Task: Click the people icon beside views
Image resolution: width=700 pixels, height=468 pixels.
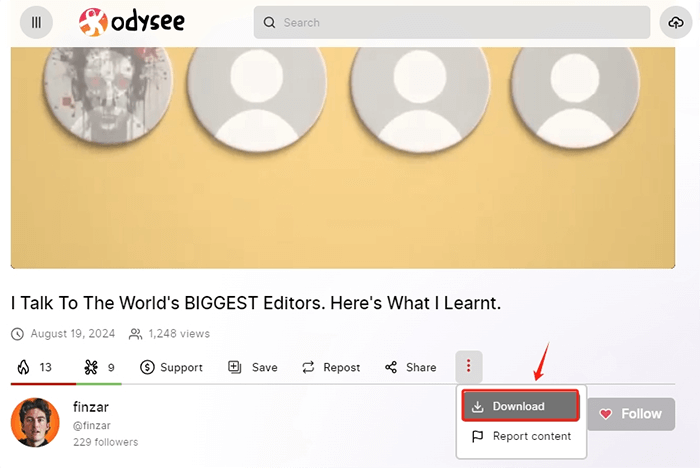Action: (x=135, y=334)
